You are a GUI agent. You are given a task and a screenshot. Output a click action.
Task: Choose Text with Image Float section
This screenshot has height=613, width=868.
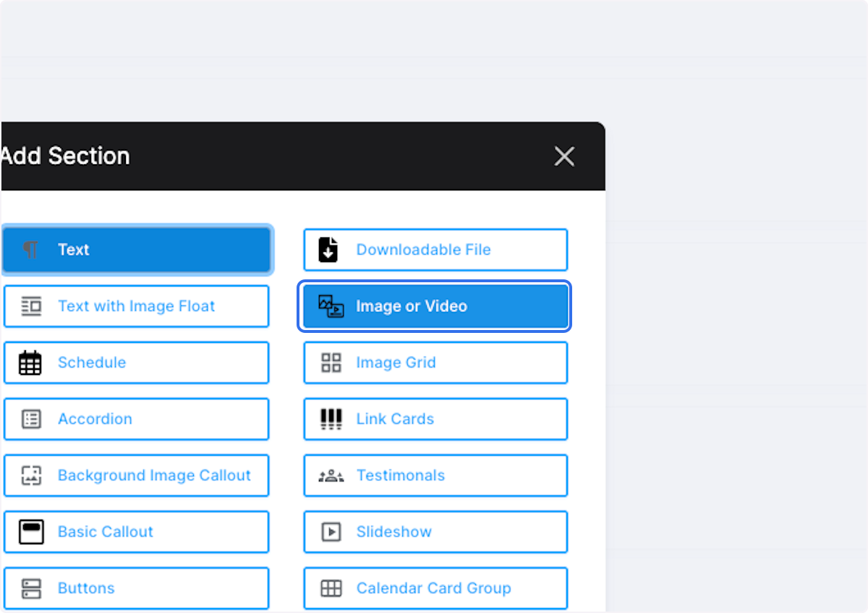point(136,306)
